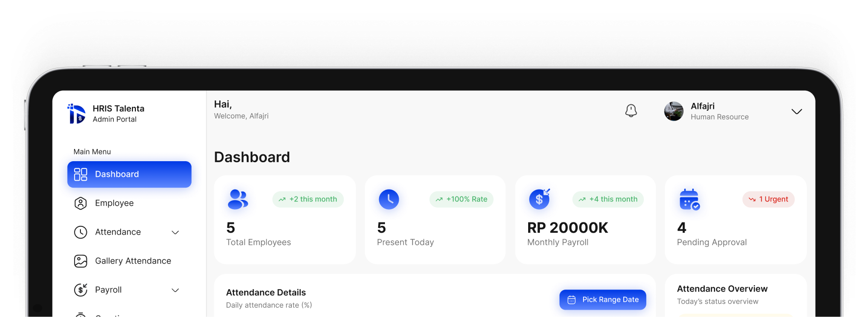Open the notifications bell icon
The image size is (868, 317).
click(x=631, y=111)
